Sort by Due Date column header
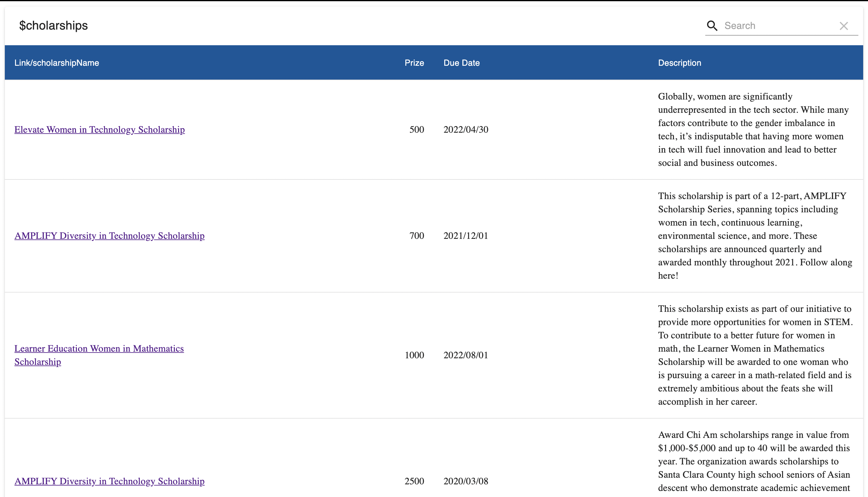 (461, 63)
